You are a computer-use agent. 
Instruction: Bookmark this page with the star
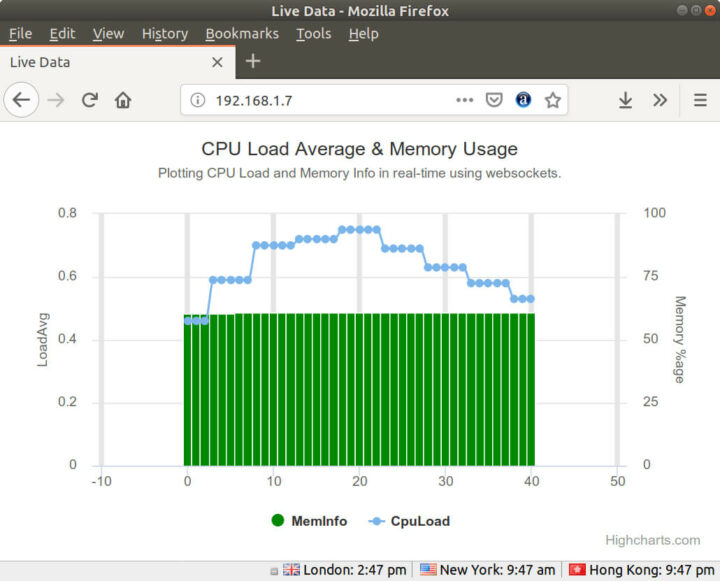pyautogui.click(x=552, y=100)
